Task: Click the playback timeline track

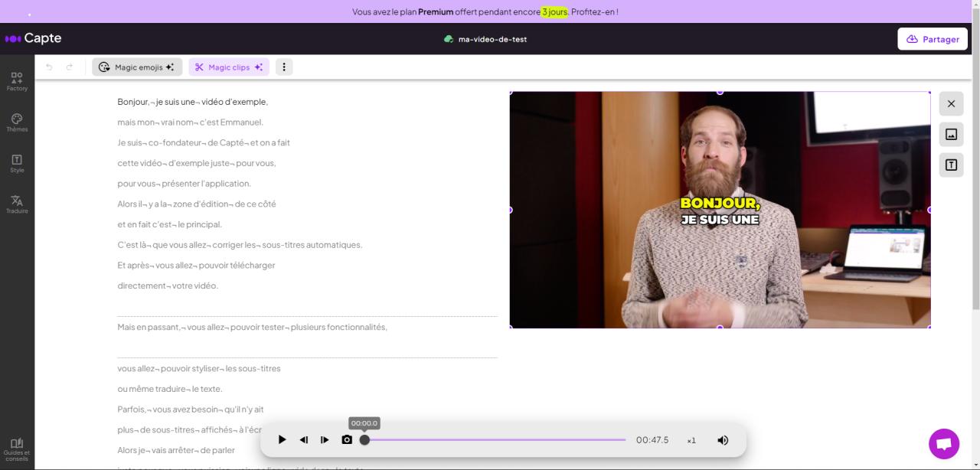Action: pos(495,440)
